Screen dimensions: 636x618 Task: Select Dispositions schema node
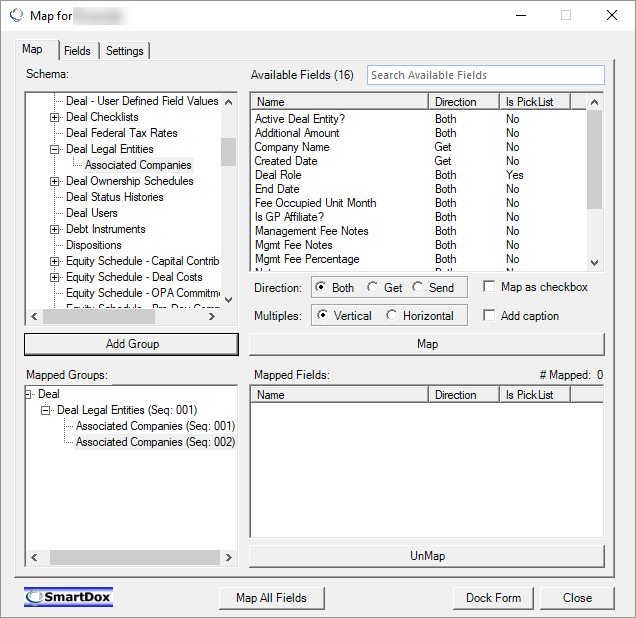(94, 245)
